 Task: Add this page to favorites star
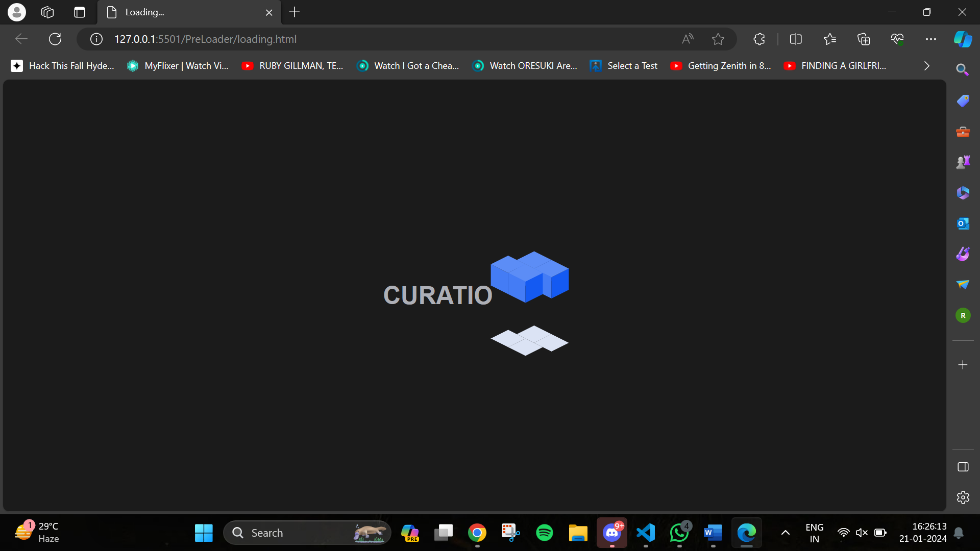[x=718, y=39]
